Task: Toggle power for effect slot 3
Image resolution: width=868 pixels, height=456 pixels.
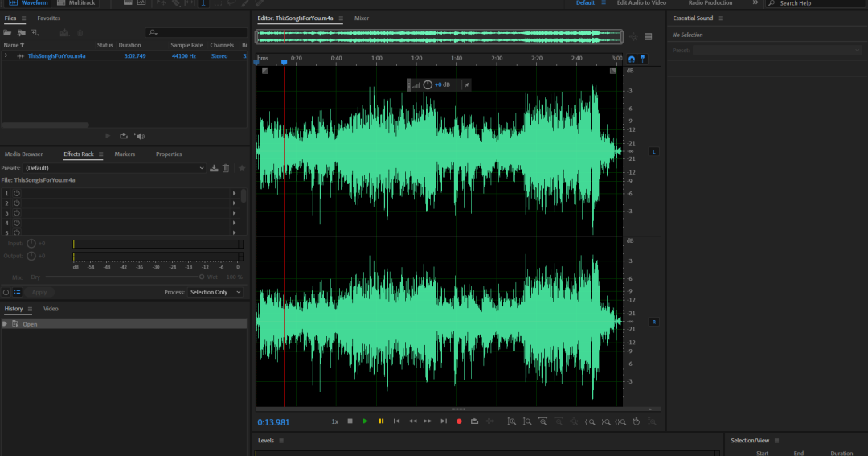Action: 17,213
